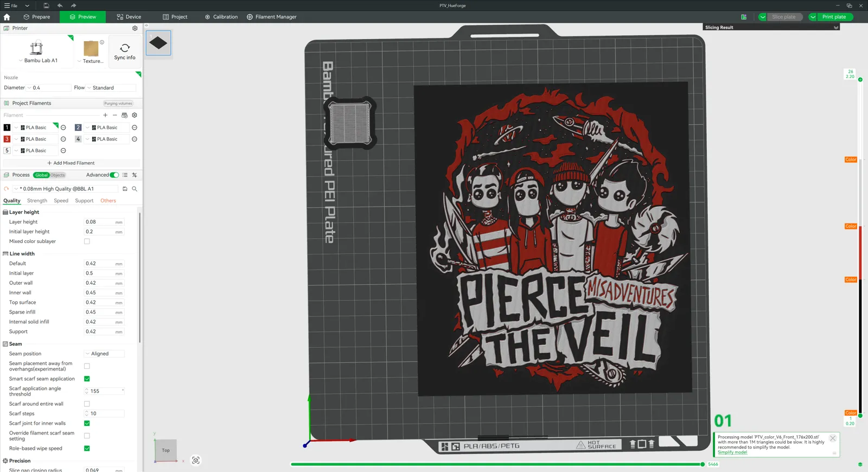Enable Scarf around entire wall checkbox
Viewport: 868px width, 472px height.
pos(87,404)
